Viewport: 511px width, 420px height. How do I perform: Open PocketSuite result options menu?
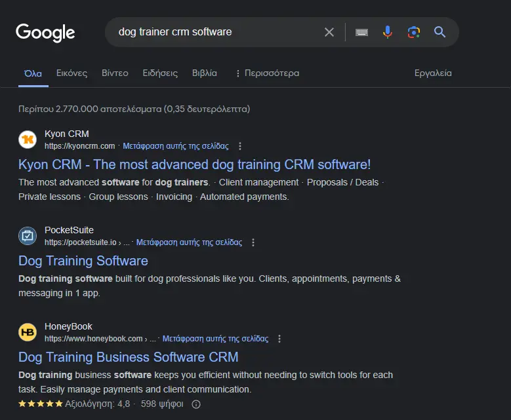pos(253,242)
